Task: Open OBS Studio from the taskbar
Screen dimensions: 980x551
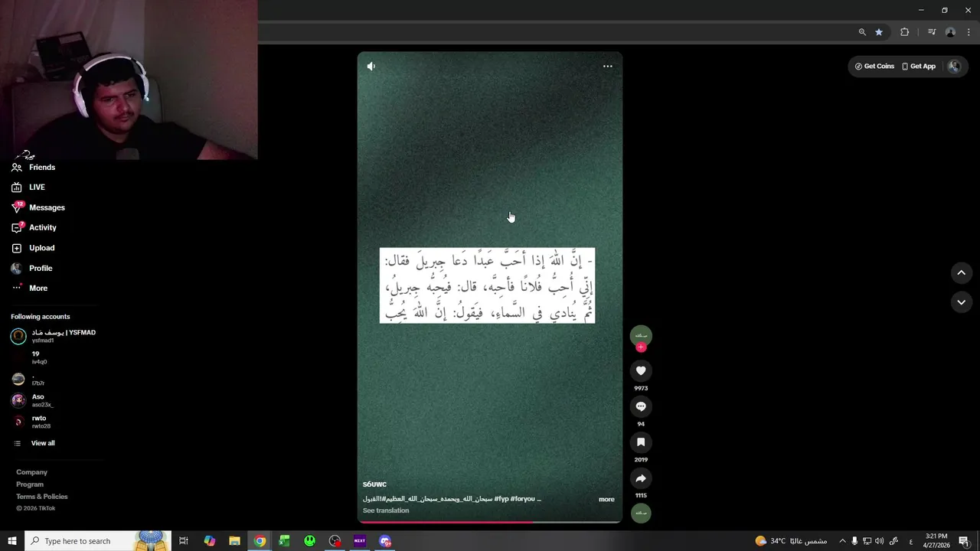Action: [x=335, y=541]
